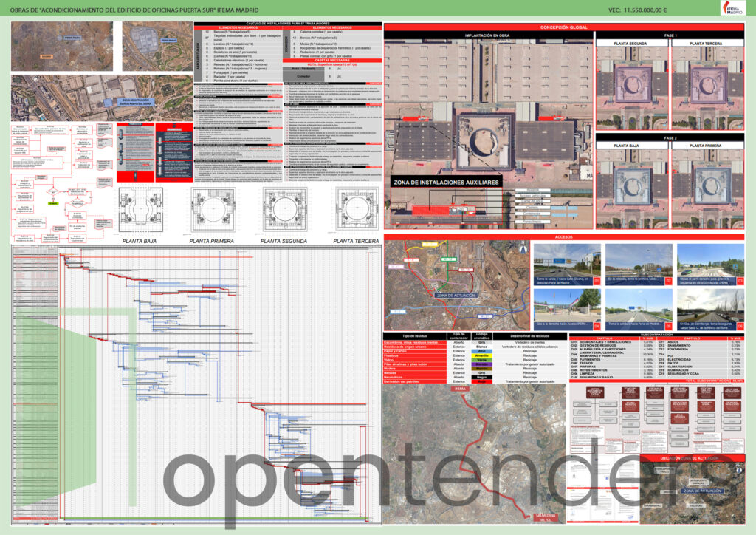
Task: Open the Fase 1 Planta Segunda aerial image
Action: 632,88
